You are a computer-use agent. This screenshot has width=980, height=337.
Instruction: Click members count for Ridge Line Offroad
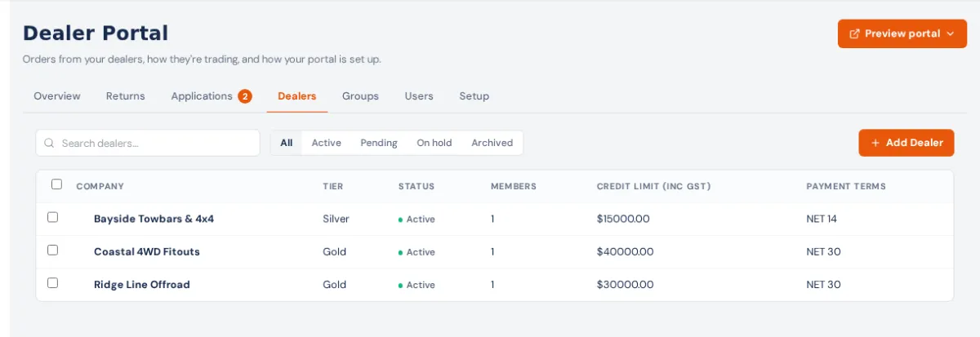tap(492, 284)
